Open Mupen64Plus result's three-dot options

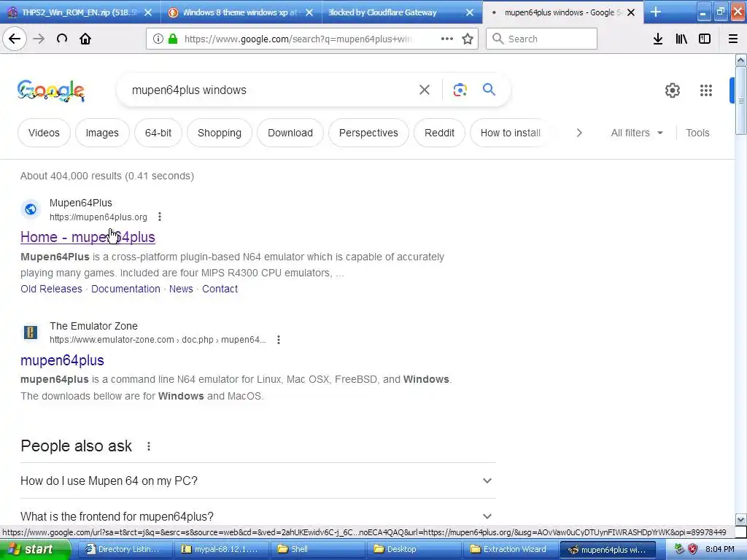160,217
